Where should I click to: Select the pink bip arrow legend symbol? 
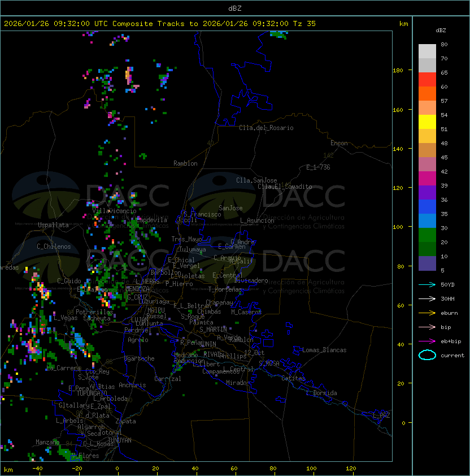427,327
